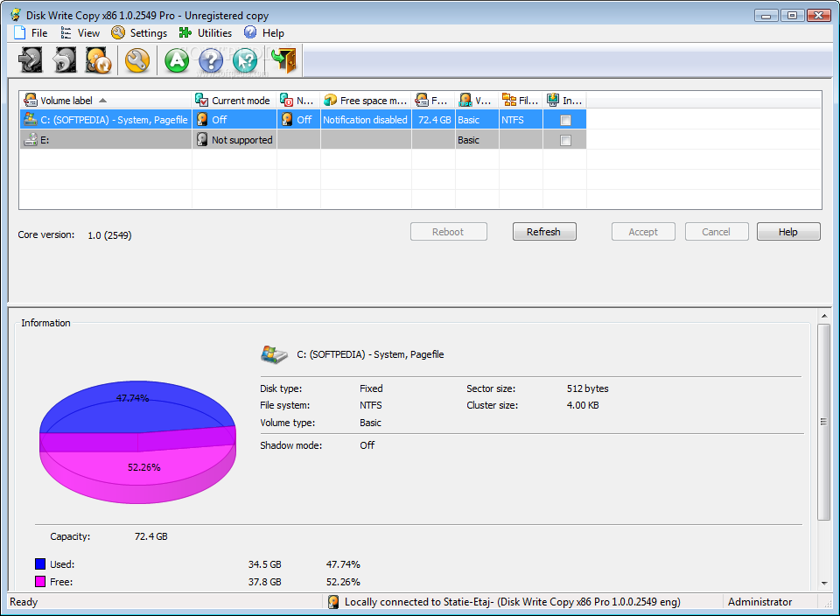Activate the teal cursor-question context help icon
Screen dimensions: 840x616
[245, 60]
